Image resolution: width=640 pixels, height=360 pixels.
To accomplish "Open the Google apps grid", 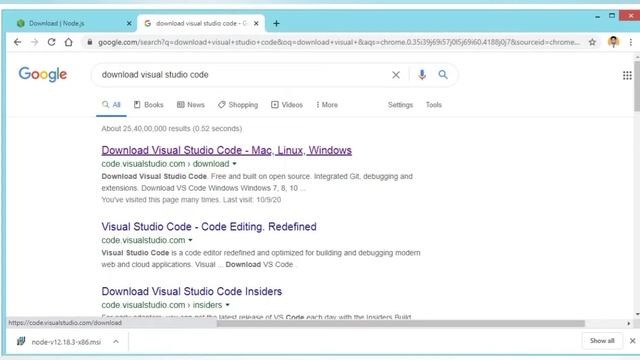I will pos(627,76).
